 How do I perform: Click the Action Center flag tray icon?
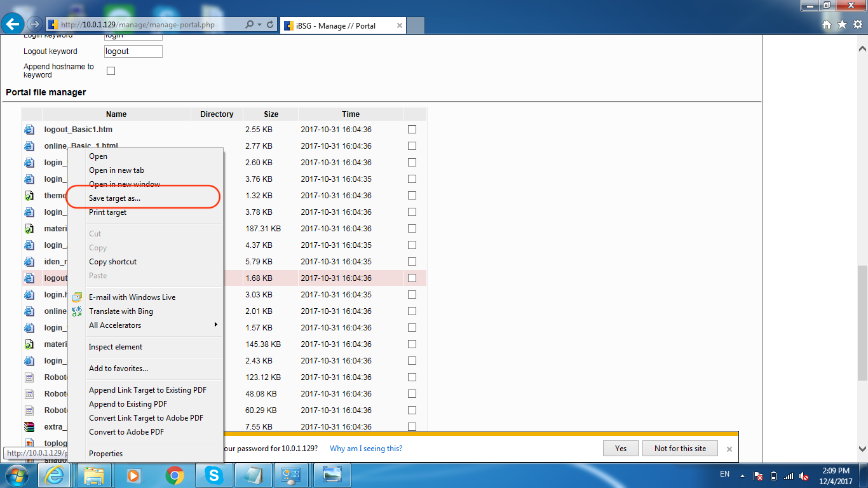(758, 476)
